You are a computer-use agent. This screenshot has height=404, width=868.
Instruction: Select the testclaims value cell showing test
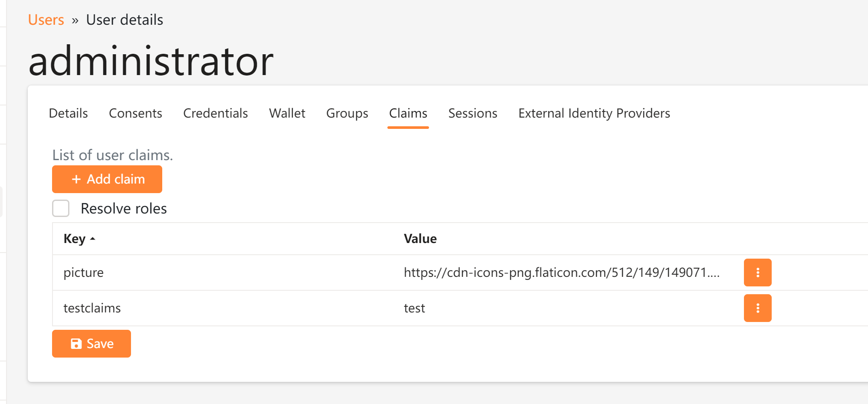tap(414, 308)
